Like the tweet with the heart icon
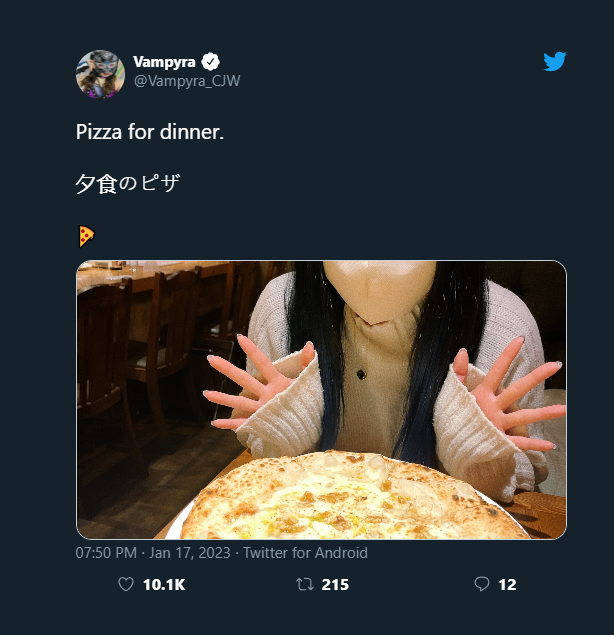The image size is (614, 635). click(126, 585)
